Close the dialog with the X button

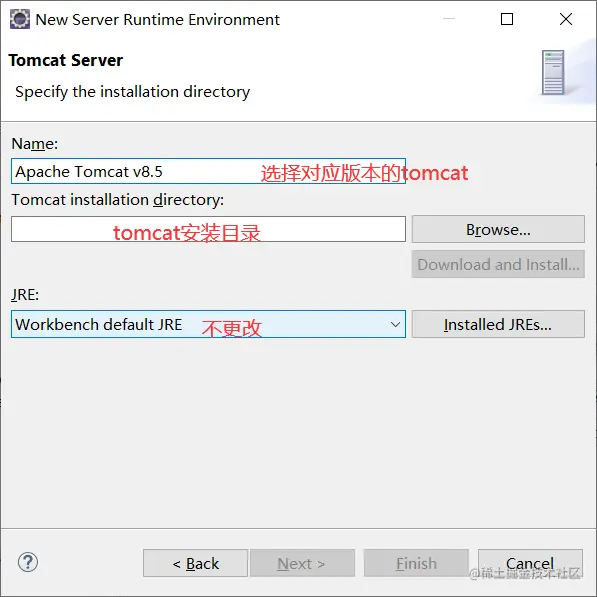[566, 19]
